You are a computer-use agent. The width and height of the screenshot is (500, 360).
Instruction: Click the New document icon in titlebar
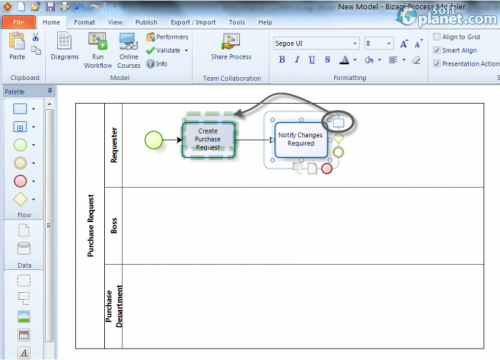pos(21,6)
